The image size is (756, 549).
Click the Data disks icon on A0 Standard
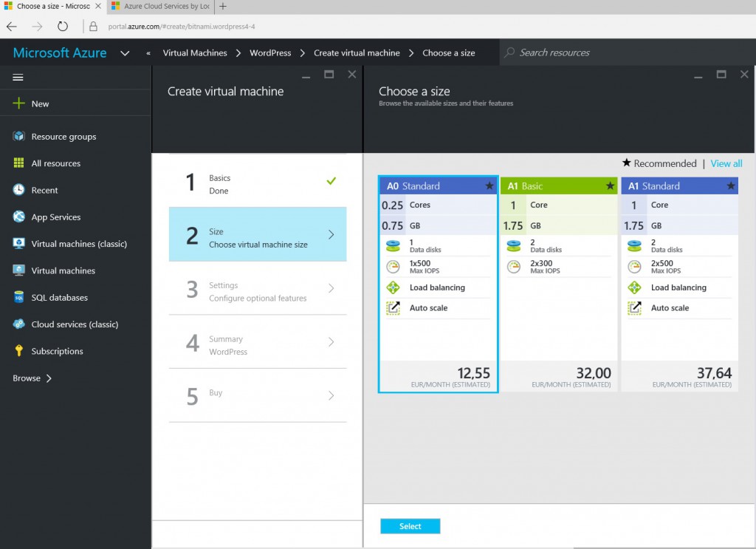(394, 246)
